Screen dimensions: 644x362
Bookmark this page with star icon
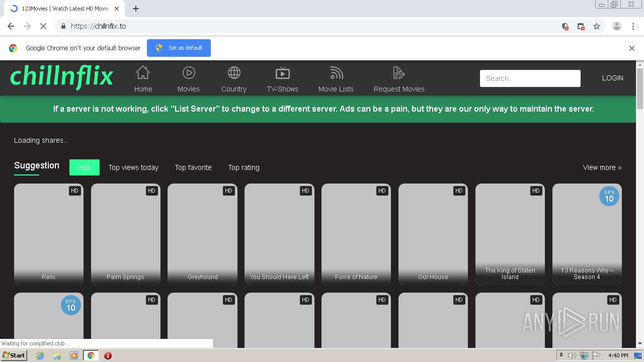597,26
